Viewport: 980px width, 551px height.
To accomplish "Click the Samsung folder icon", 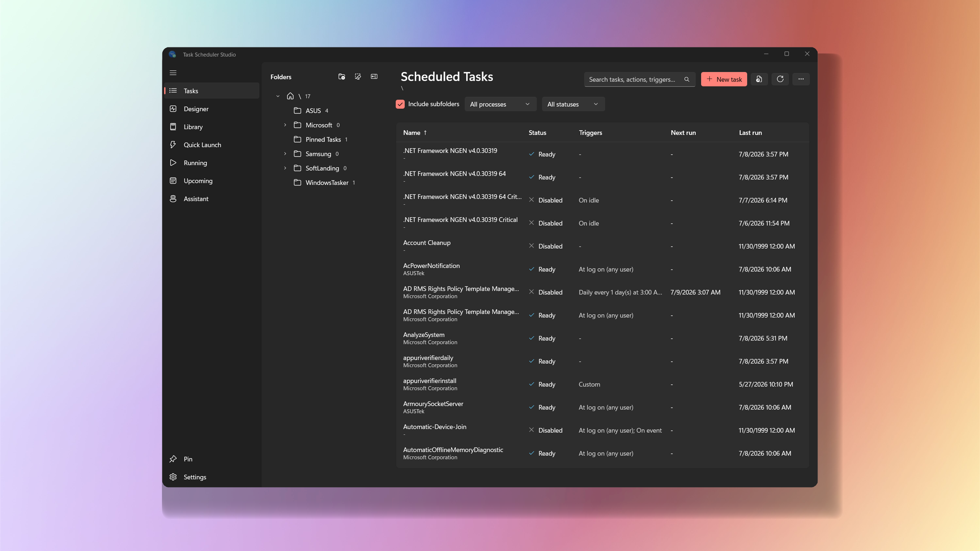I will tap(297, 154).
